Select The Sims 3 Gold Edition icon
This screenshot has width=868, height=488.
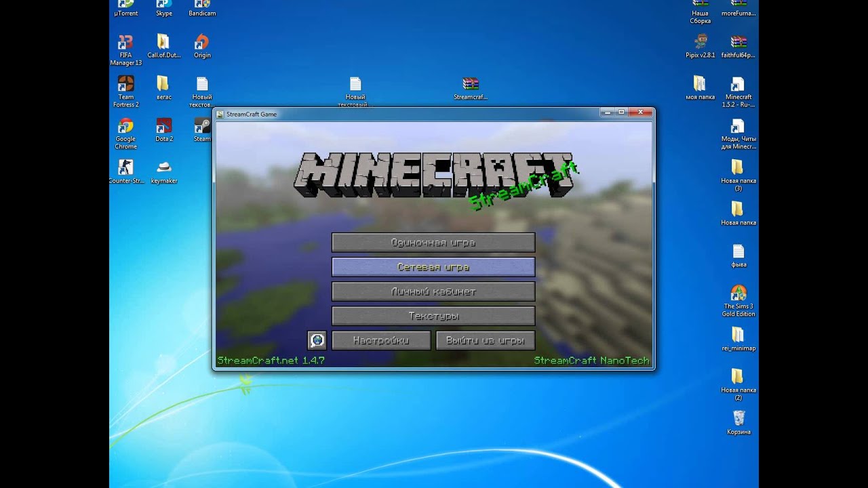(738, 301)
